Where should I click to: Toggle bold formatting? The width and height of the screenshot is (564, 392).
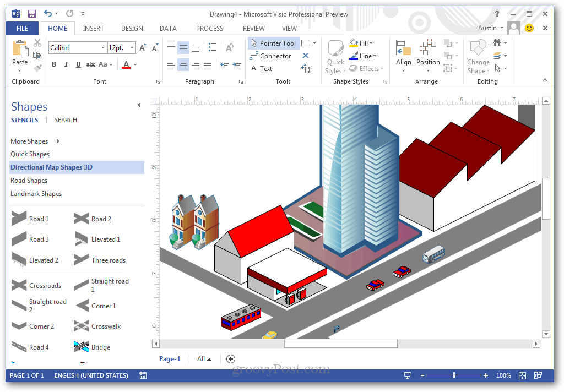coord(53,64)
